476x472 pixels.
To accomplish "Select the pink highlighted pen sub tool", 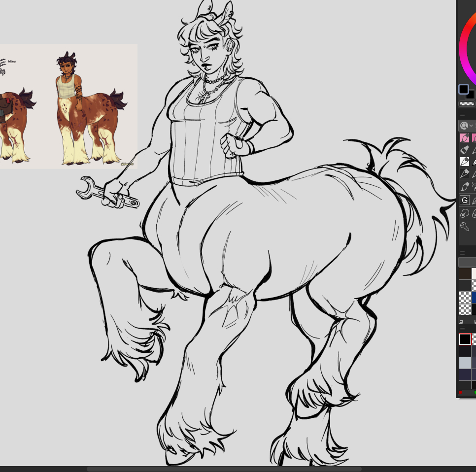I will click(464, 138).
